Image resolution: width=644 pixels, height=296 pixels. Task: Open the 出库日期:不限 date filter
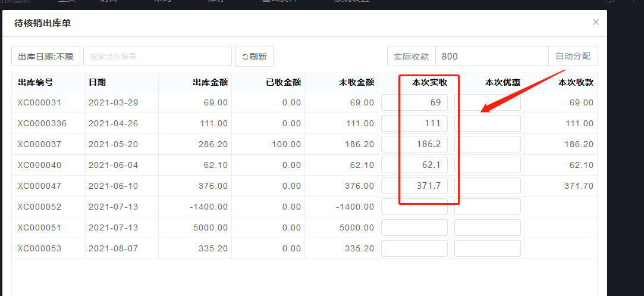tap(46, 57)
